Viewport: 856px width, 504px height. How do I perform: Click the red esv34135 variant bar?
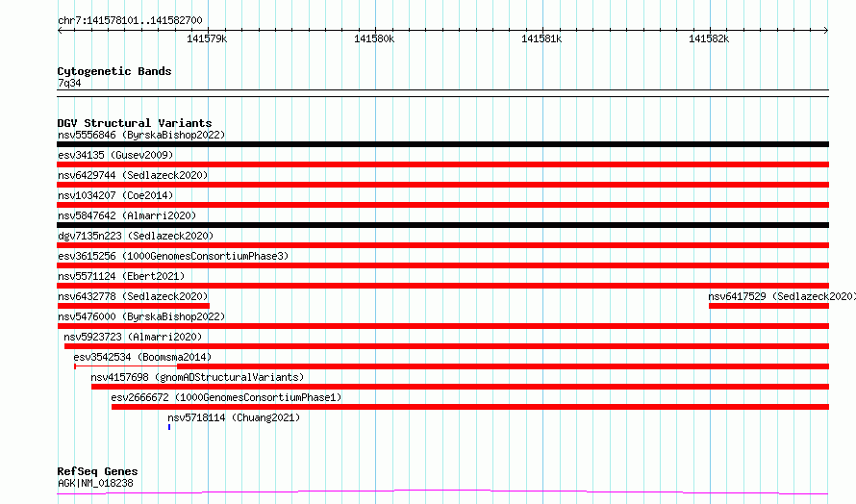442,164
